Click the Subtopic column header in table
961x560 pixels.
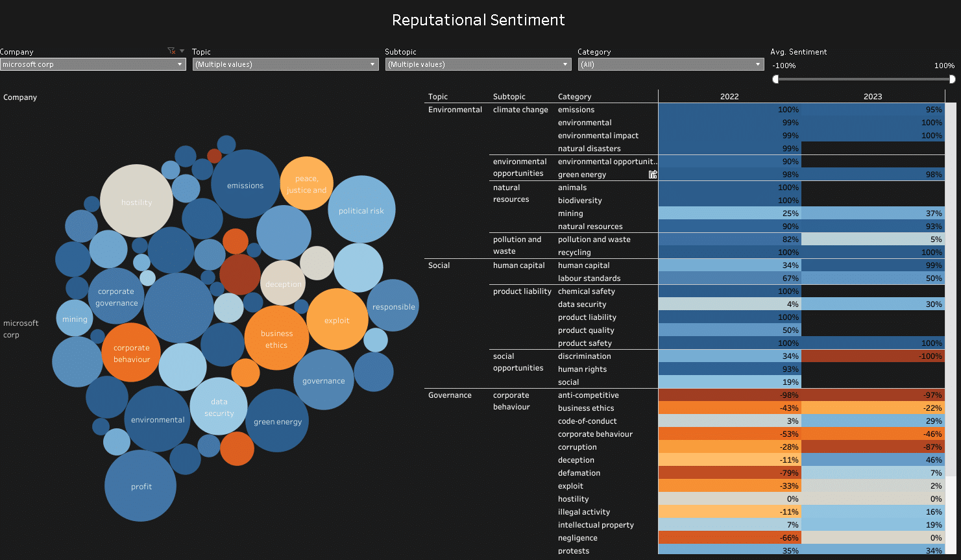(x=509, y=97)
